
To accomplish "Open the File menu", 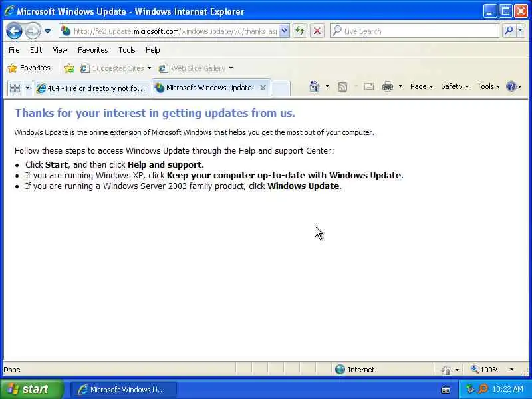I will 14,50.
